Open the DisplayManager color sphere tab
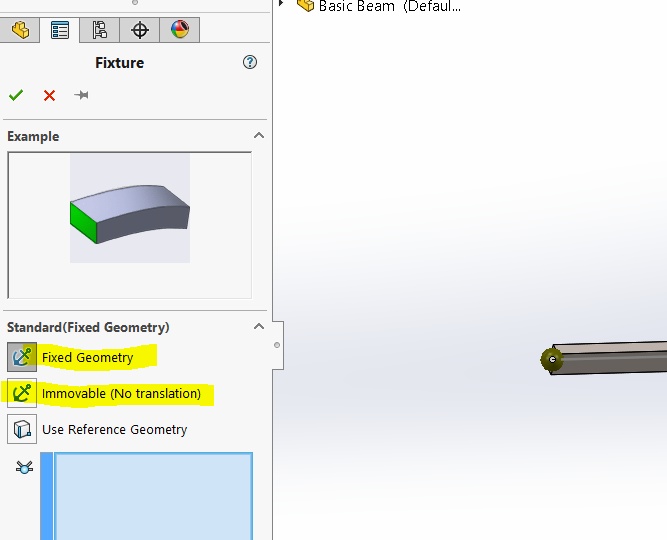Viewport: 667px width, 540px height. [x=180, y=30]
